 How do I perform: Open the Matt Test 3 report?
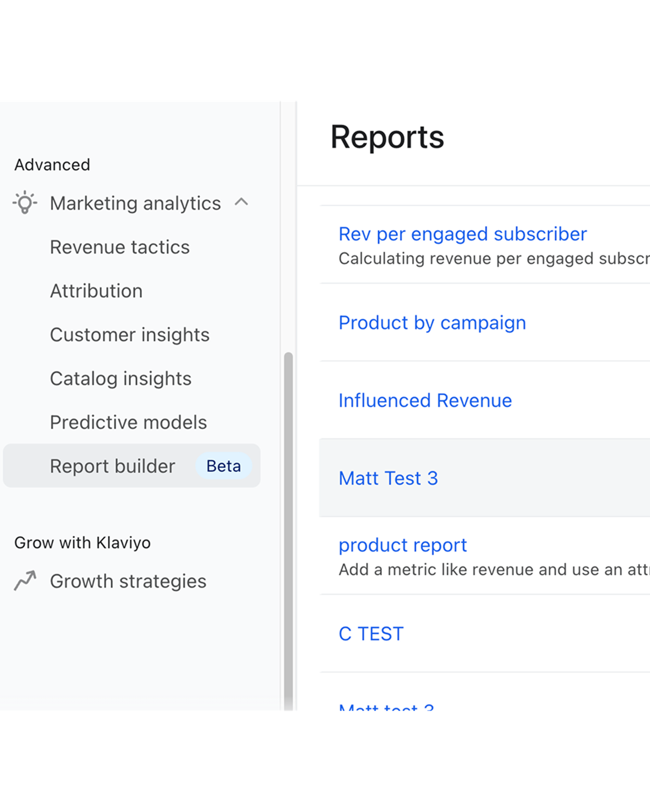coord(388,478)
